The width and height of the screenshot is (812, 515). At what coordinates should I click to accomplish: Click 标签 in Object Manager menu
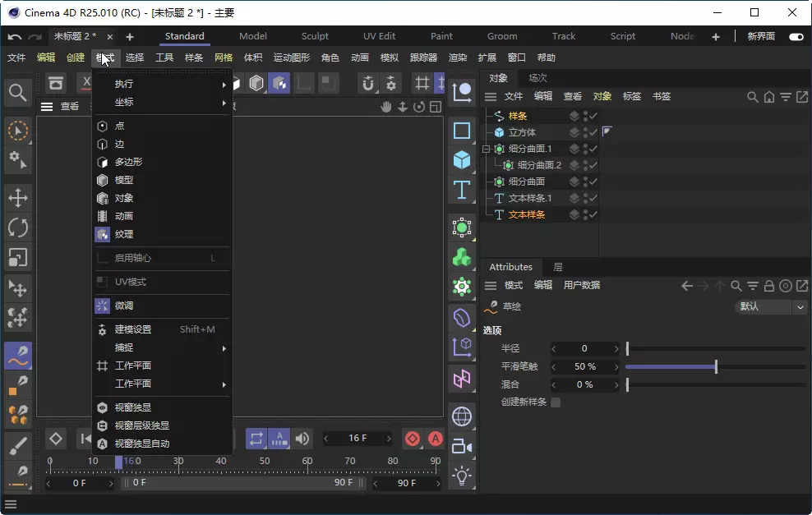[x=632, y=96]
